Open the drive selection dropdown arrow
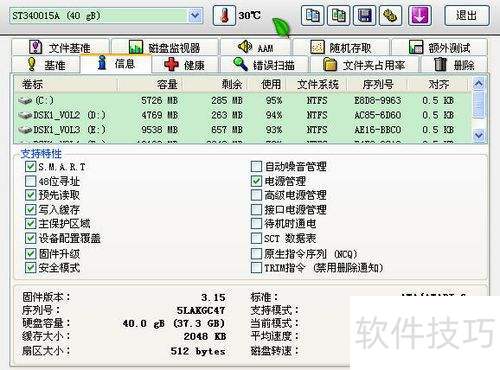This screenshot has width=500, height=370. [x=195, y=15]
